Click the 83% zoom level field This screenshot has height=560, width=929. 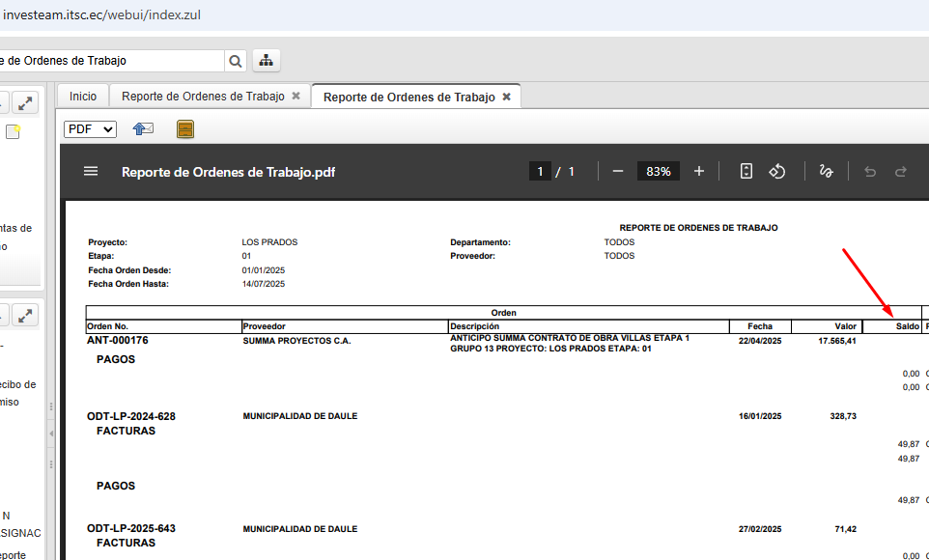[x=659, y=171]
